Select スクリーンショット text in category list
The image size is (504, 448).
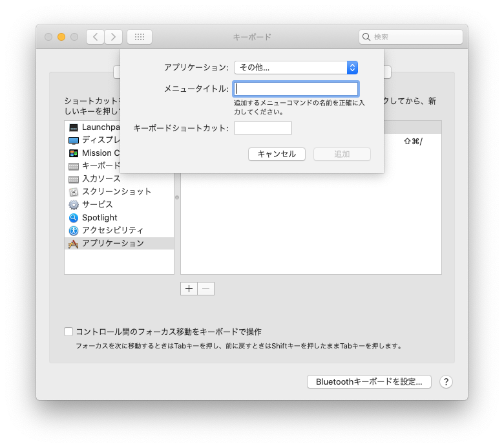tap(116, 192)
